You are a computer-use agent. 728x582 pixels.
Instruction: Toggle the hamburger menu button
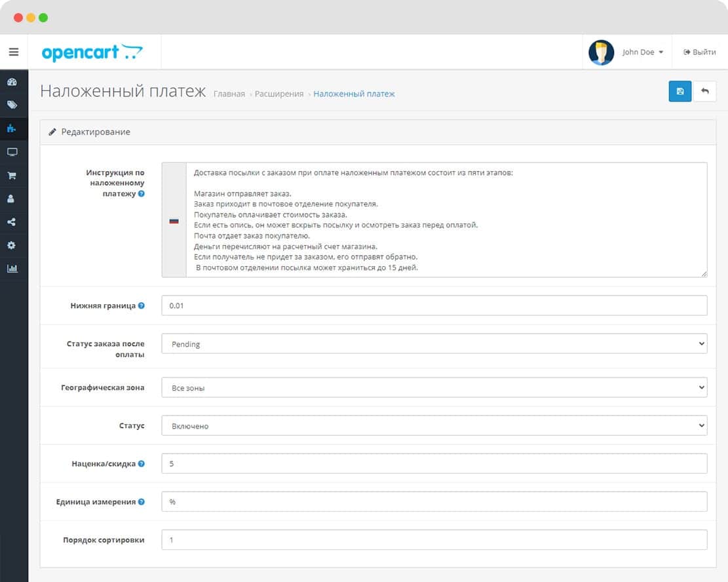(14, 52)
